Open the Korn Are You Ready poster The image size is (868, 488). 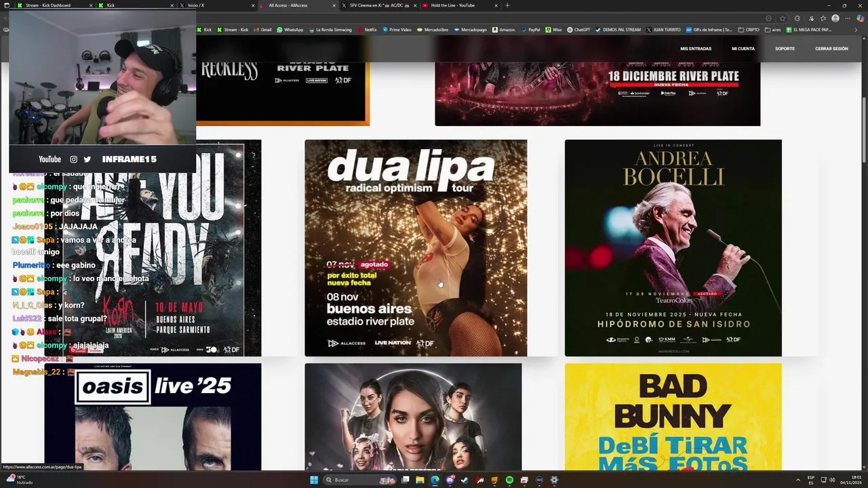pos(153,248)
